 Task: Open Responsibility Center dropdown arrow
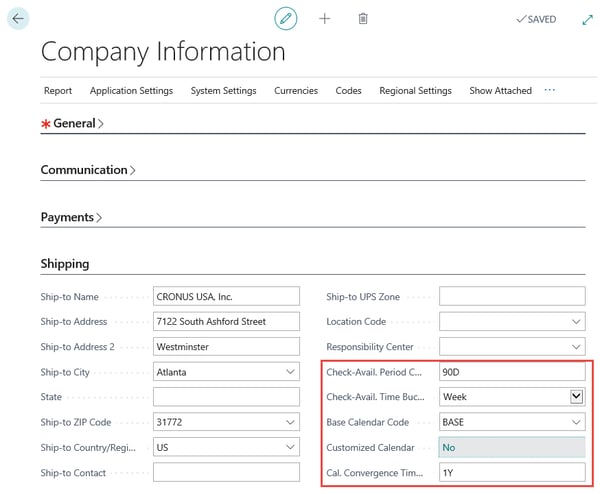coord(576,347)
